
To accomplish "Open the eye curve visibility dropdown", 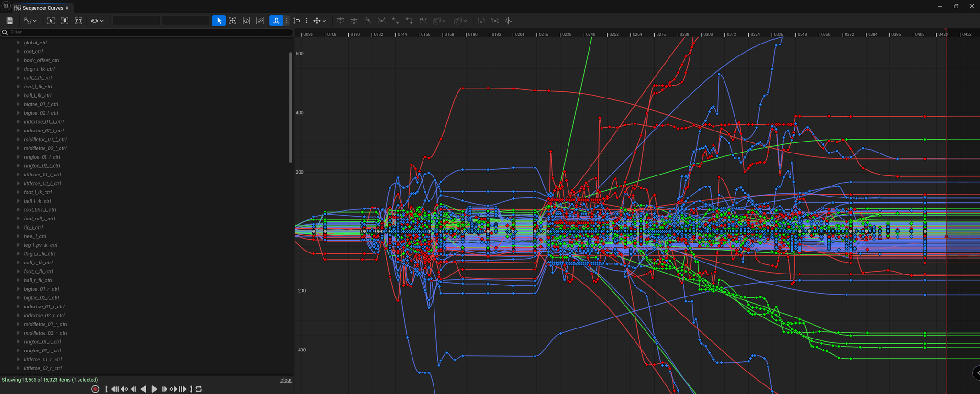I will (97, 21).
